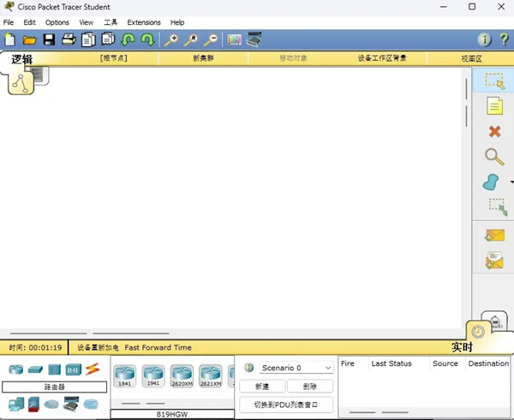Click the Zoom In magnifier icon
The image size is (514, 420).
coord(171,39)
